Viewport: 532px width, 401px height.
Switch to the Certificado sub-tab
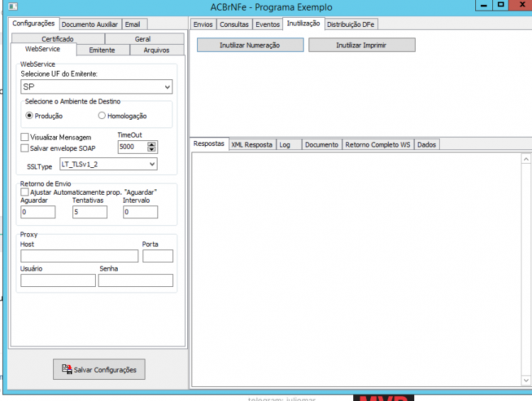[57, 39]
